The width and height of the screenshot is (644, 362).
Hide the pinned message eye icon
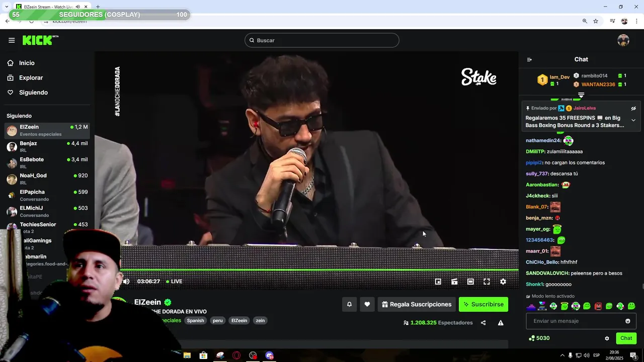pos(633,108)
